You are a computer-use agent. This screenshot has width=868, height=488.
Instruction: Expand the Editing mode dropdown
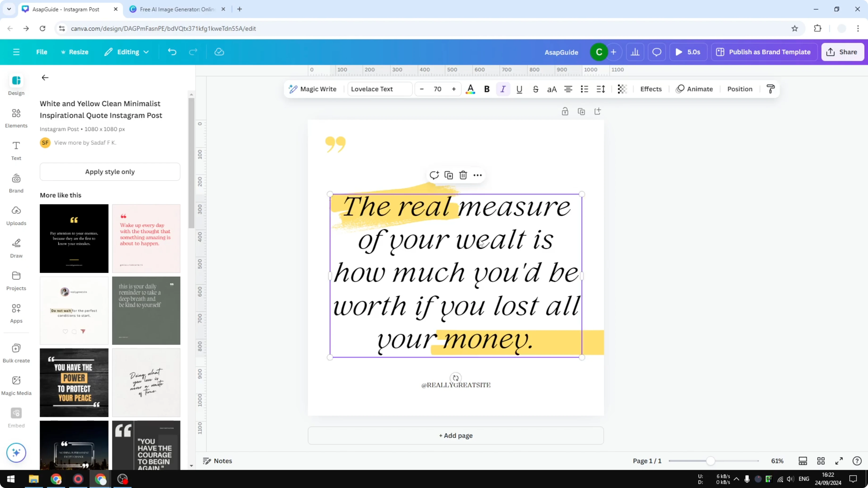point(126,52)
